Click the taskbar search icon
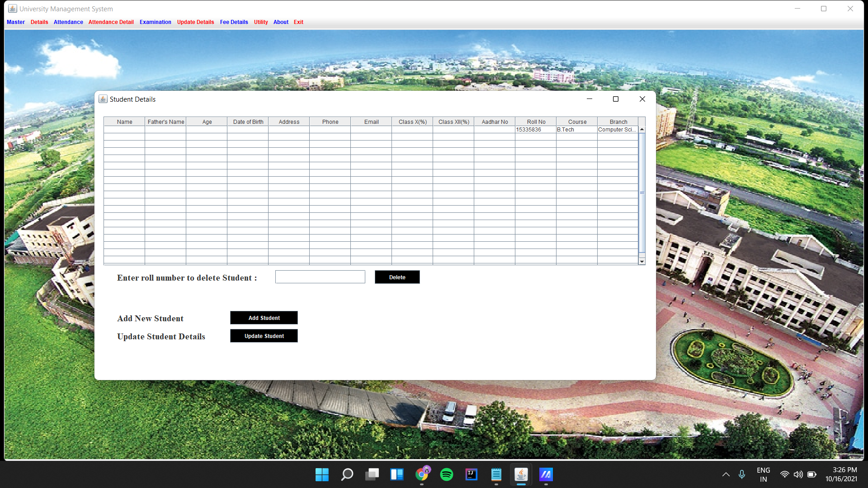Screen dimensions: 868x488 coord(347,474)
